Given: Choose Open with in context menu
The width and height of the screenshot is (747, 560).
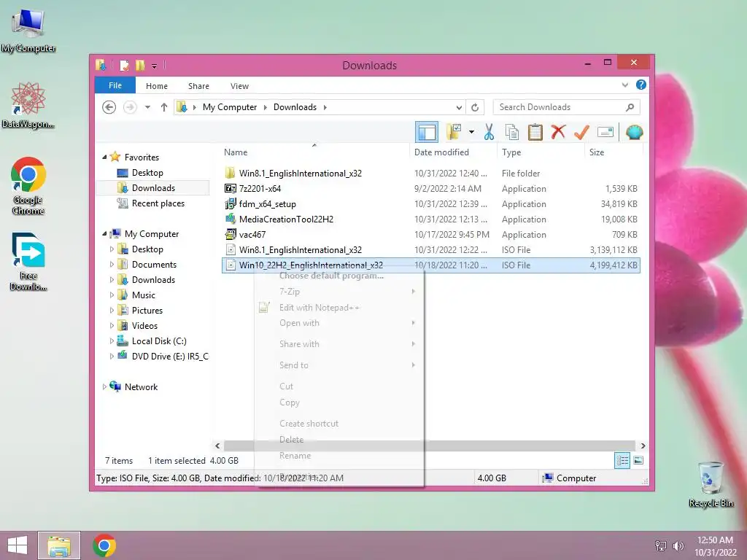Looking at the screenshot, I should click(338, 323).
